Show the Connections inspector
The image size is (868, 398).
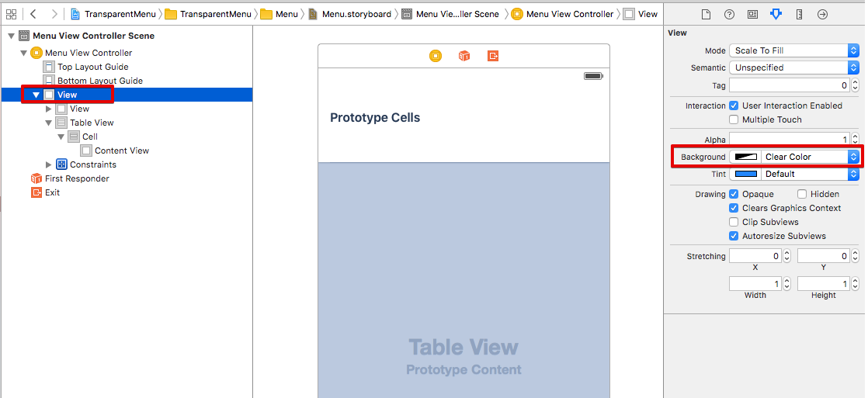click(822, 14)
